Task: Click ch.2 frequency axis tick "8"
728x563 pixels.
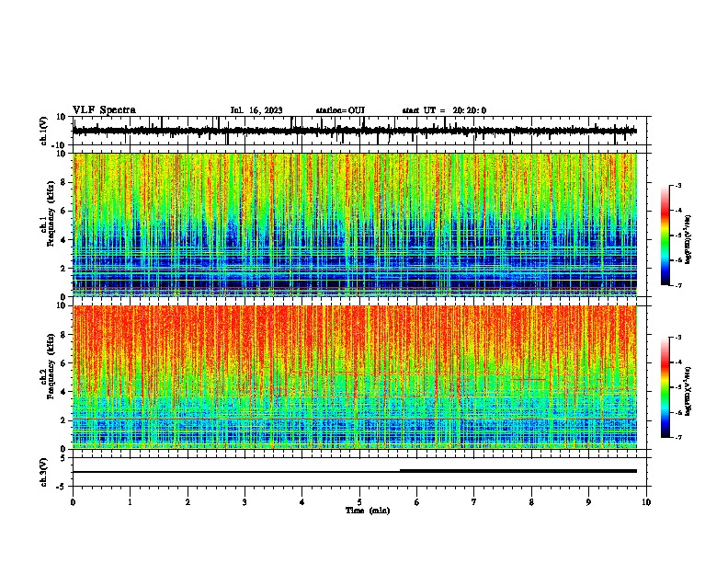Action: click(x=63, y=335)
